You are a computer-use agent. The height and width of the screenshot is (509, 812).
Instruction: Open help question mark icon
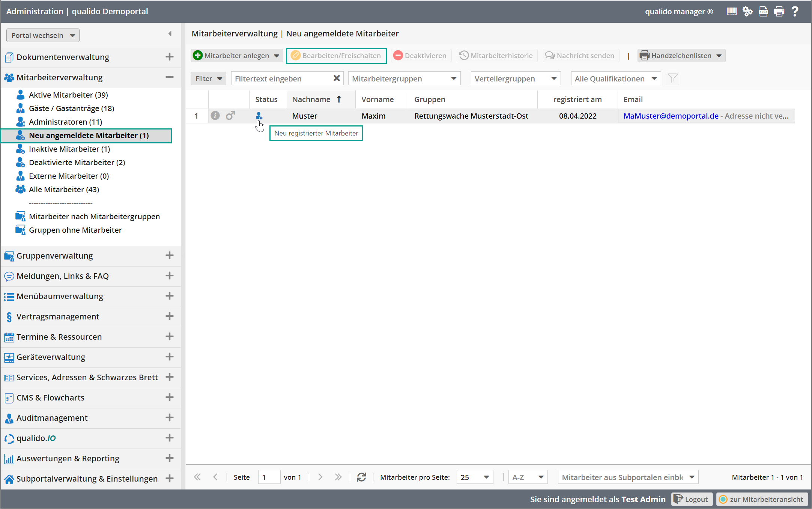[x=795, y=12]
